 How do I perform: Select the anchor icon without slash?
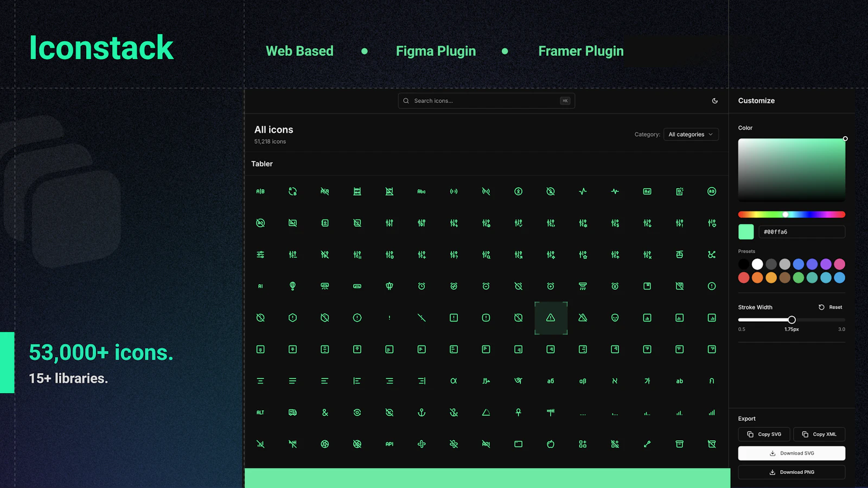click(422, 413)
